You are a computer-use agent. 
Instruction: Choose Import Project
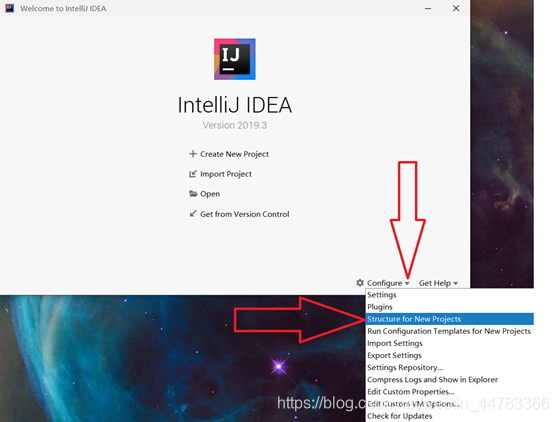[x=226, y=174]
